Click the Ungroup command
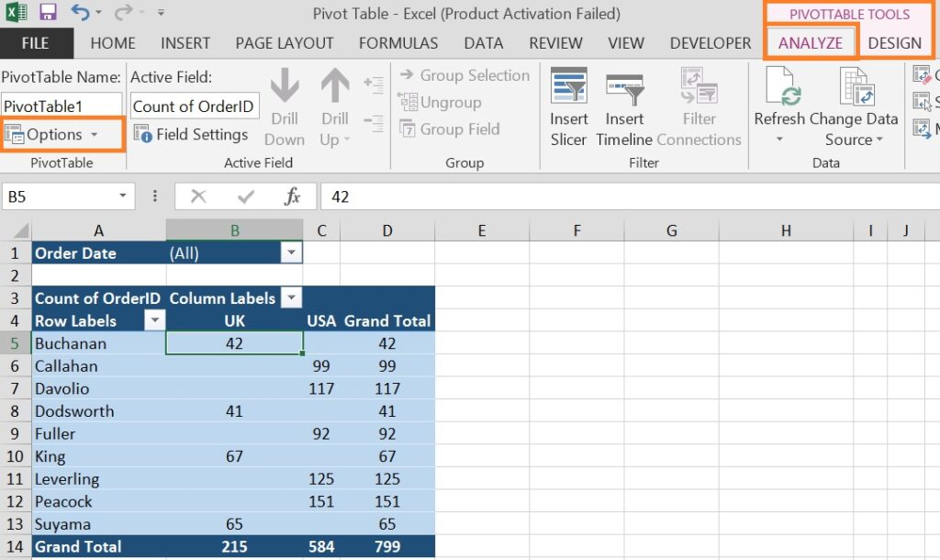Screen dimensions: 940x560 click(x=448, y=103)
